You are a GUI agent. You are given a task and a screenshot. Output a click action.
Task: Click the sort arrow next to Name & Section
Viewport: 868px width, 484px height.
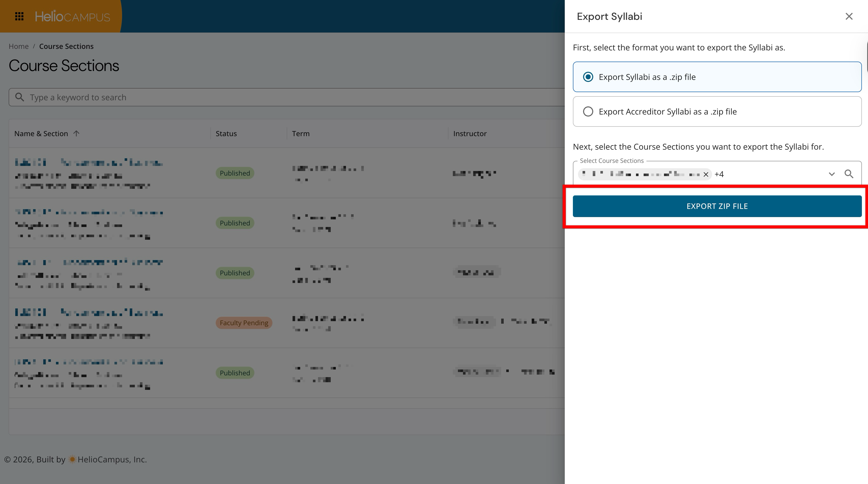pyautogui.click(x=77, y=134)
